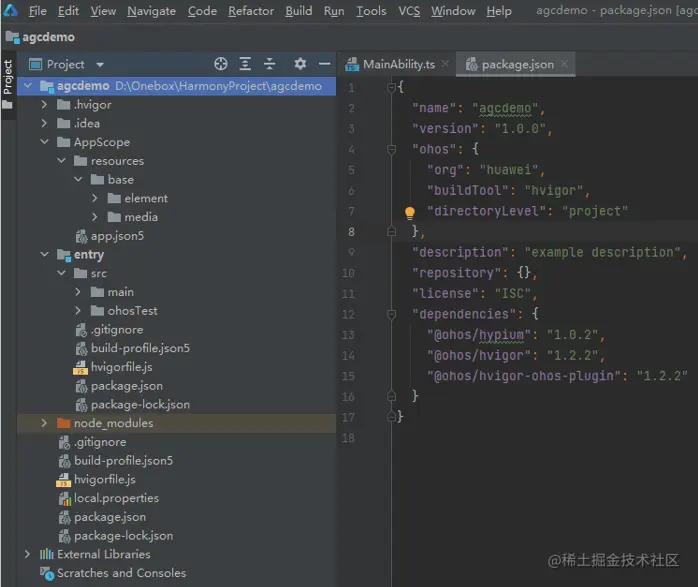Click the agcdemo breadcrumb folder icon
Viewport: 698px width, 587px height.
(x=12, y=37)
